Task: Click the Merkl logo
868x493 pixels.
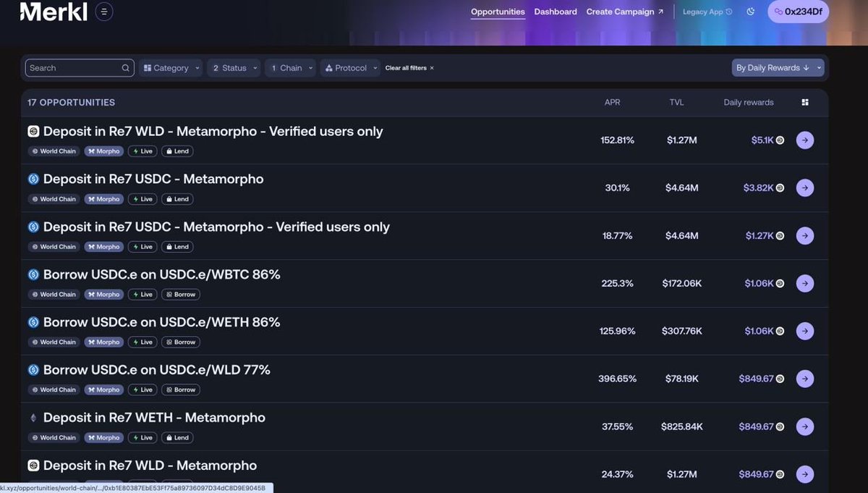Action: click(54, 12)
